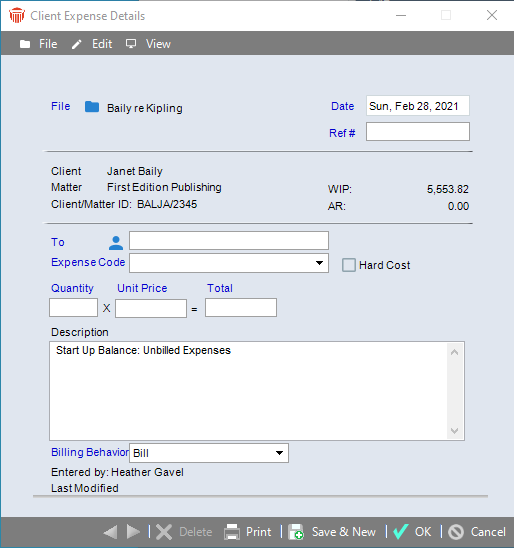Image resolution: width=514 pixels, height=548 pixels.
Task: Click the blue Expense Code label link
Action: [x=88, y=262]
